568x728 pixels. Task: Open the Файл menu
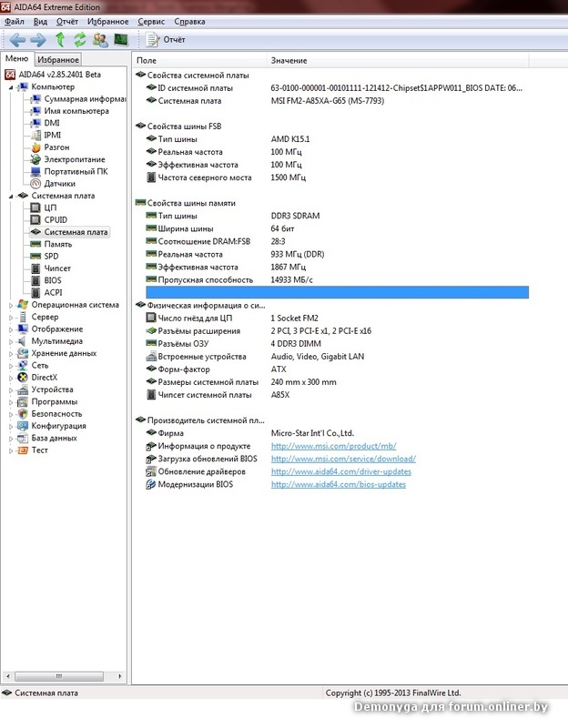(x=14, y=21)
